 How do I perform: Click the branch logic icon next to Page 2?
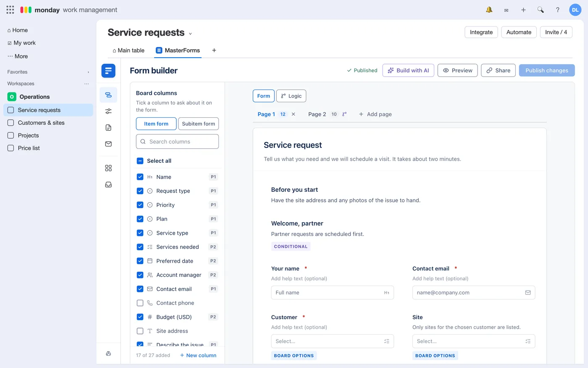click(344, 114)
